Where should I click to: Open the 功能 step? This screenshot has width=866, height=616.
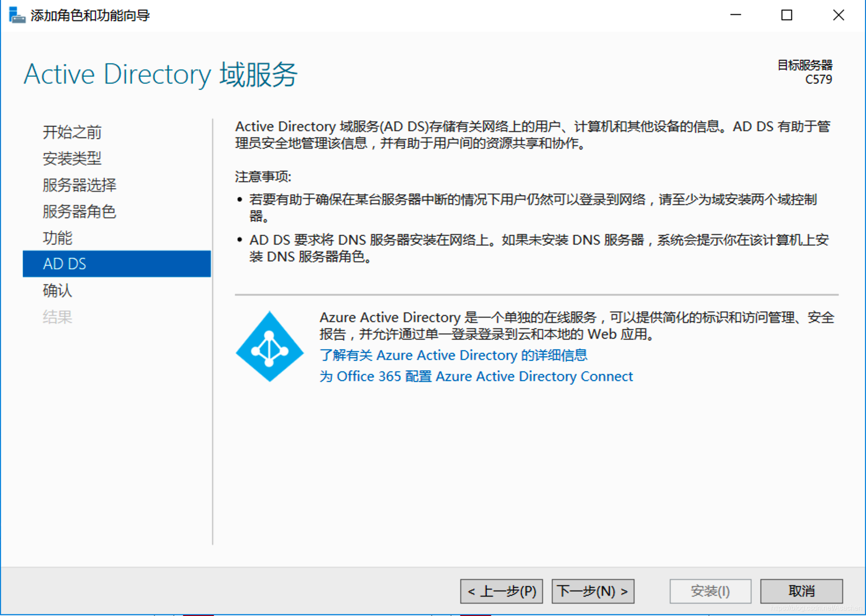click(58, 238)
